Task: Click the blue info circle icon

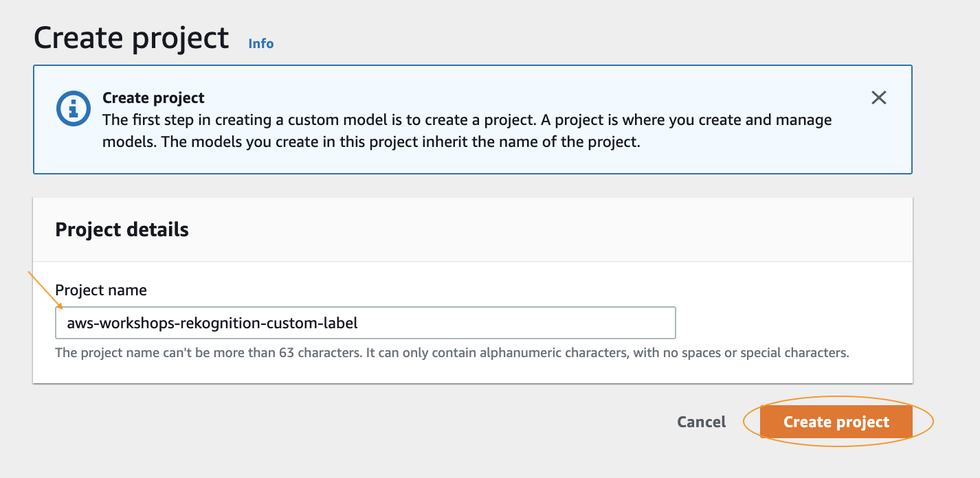Action: point(72,109)
